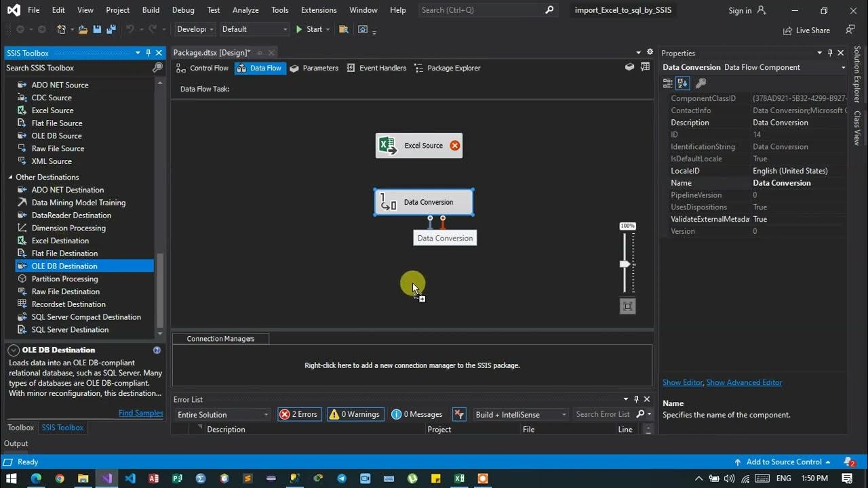Switch Properties to Categorized view
The height and width of the screenshot is (488, 868).
[x=668, y=83]
